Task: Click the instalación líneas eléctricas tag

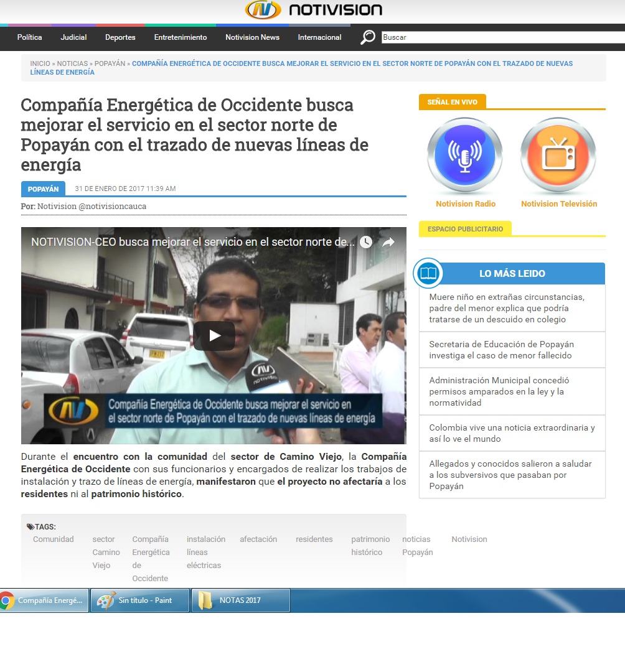Action: pyautogui.click(x=206, y=553)
